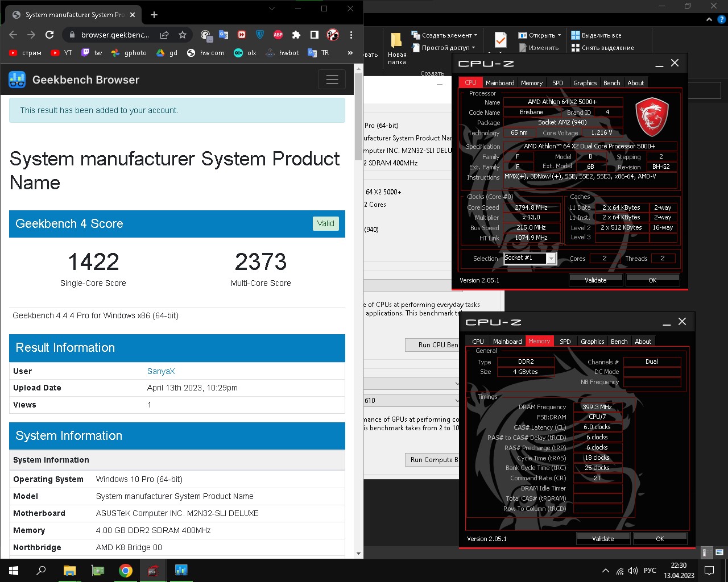
Task: Open the 'hwbot' bookmark
Action: (x=283, y=53)
